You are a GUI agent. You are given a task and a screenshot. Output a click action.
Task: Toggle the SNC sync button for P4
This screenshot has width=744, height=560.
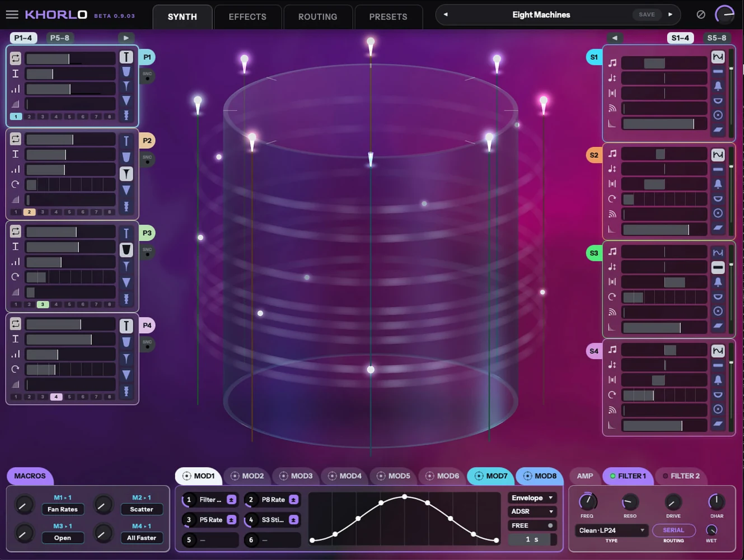(147, 344)
